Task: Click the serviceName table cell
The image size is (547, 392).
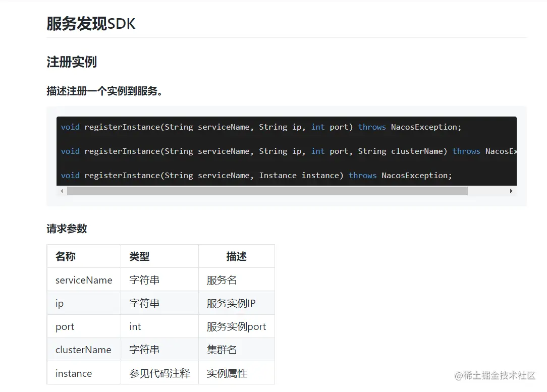Action: click(x=84, y=279)
